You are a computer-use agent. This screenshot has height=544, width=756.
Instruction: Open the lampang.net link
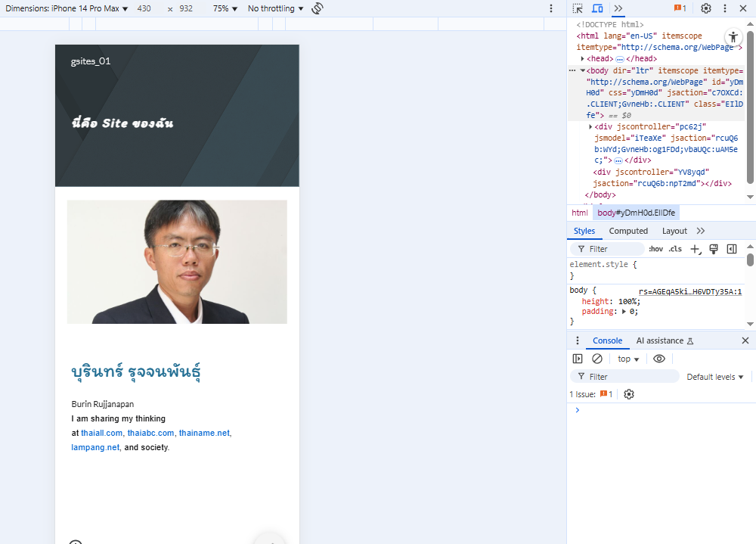[95, 447]
